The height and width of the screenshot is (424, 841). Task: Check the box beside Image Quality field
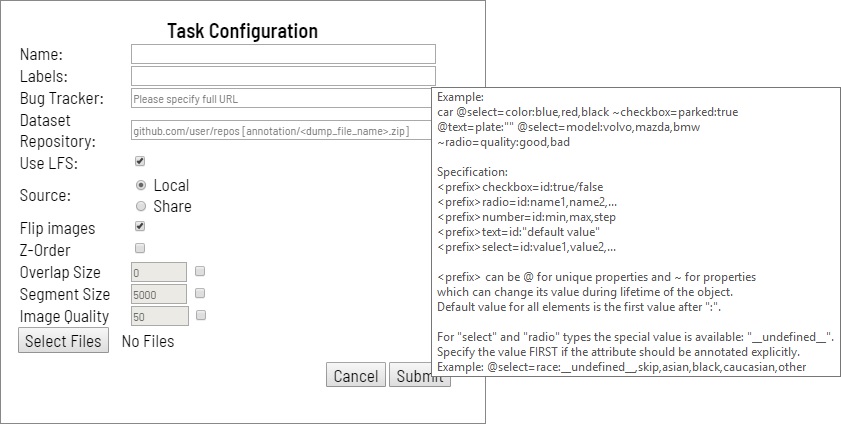[x=201, y=315]
